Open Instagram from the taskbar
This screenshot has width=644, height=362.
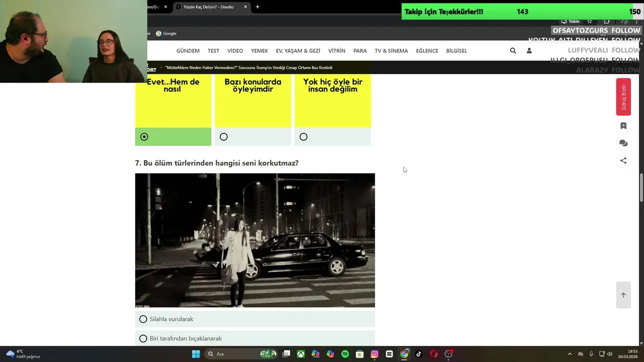pyautogui.click(x=374, y=354)
